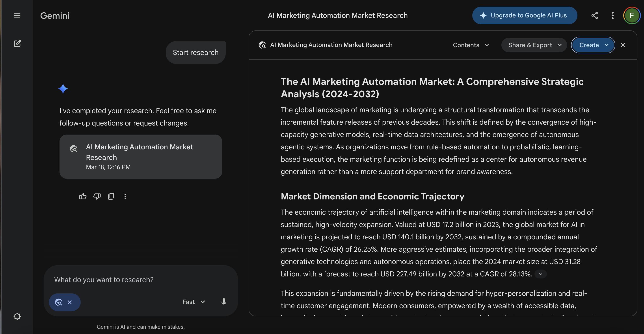The width and height of the screenshot is (644, 334).
Task: Activate microphone voice input
Action: (x=224, y=302)
